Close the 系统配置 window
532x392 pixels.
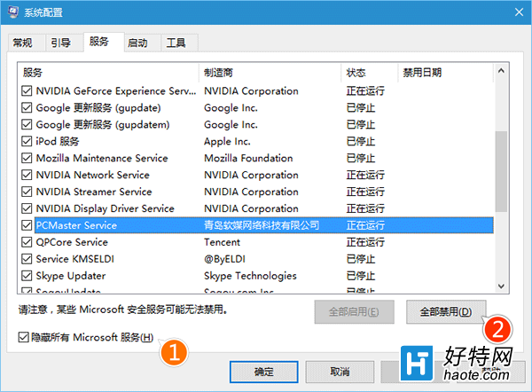(519, 12)
